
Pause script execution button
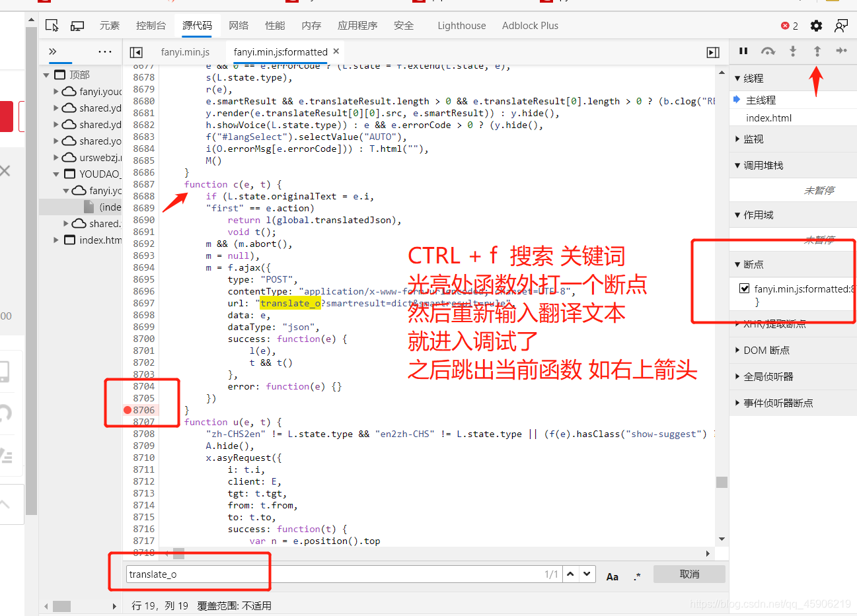pos(743,51)
